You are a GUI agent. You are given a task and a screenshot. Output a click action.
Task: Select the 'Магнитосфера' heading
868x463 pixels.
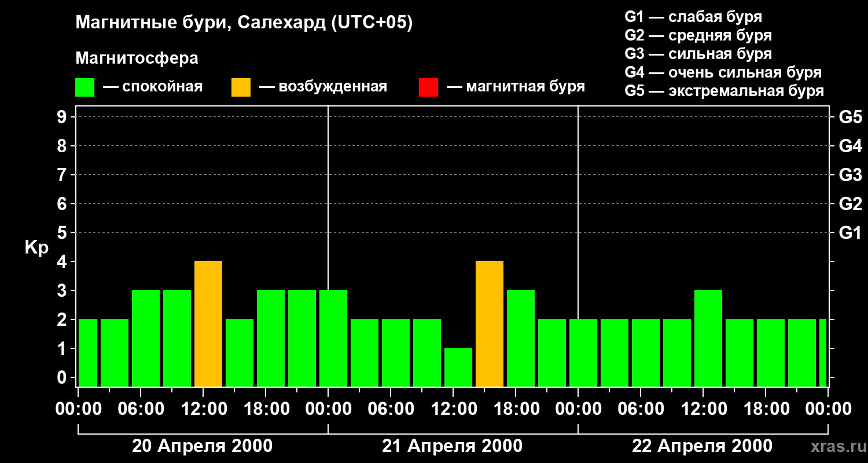tap(137, 58)
